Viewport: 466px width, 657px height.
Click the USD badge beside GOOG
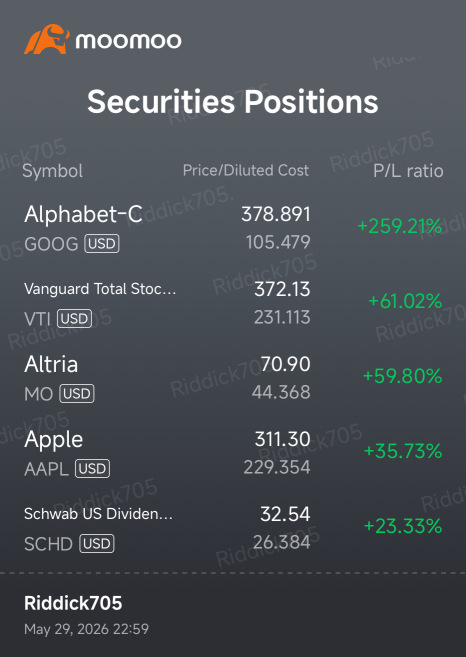[102, 244]
